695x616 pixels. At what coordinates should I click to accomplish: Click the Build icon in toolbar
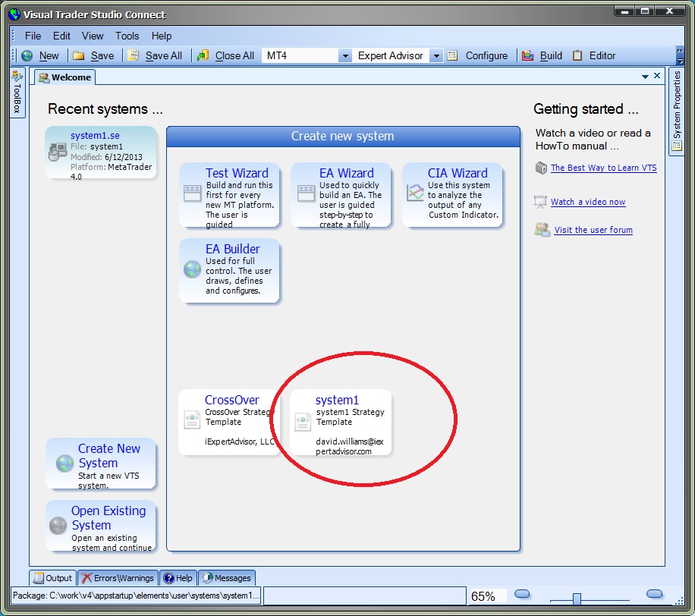coord(527,55)
